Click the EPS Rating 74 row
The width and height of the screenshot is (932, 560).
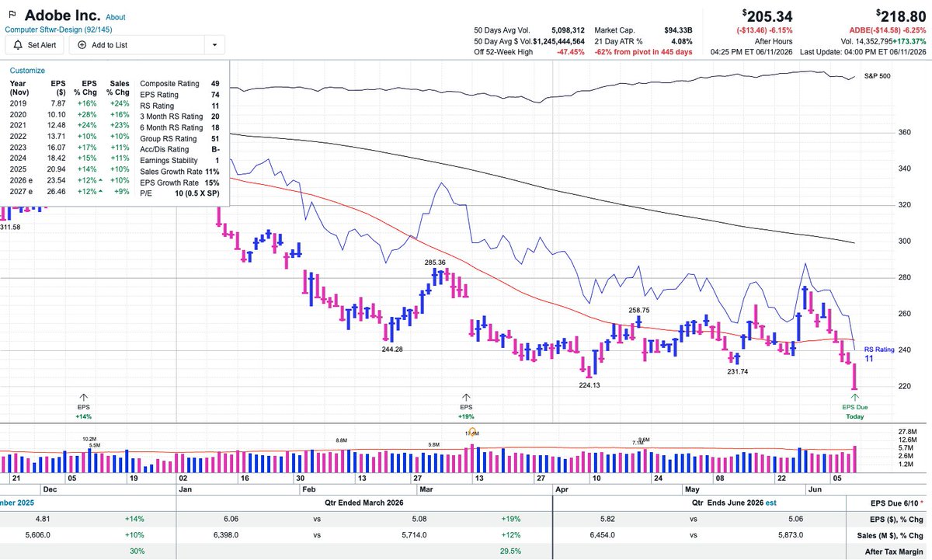tap(179, 95)
